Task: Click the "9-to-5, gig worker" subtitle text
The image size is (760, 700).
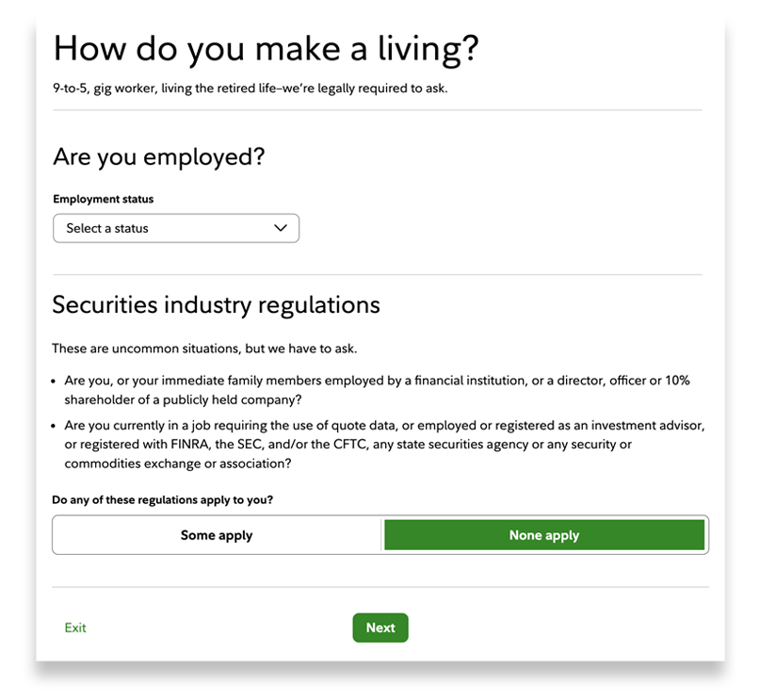Action: click(x=250, y=90)
